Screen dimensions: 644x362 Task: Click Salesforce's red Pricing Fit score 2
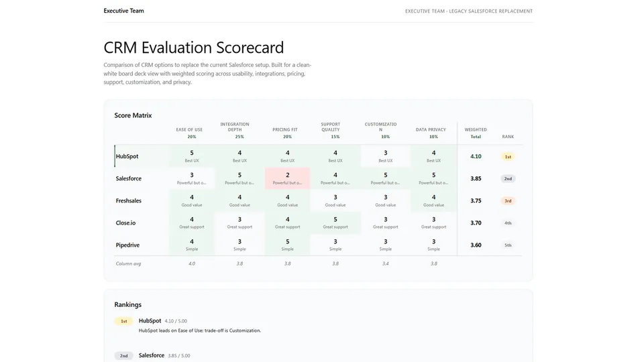pos(288,175)
